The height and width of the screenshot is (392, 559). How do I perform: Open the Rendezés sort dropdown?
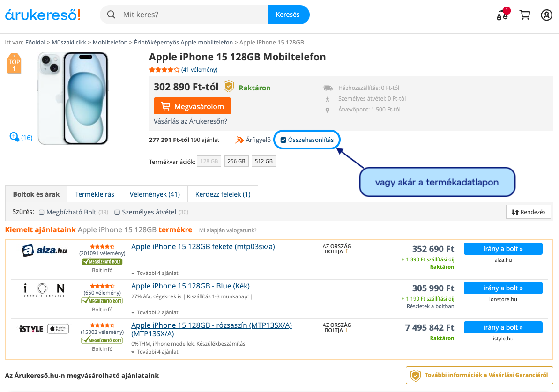[529, 212]
